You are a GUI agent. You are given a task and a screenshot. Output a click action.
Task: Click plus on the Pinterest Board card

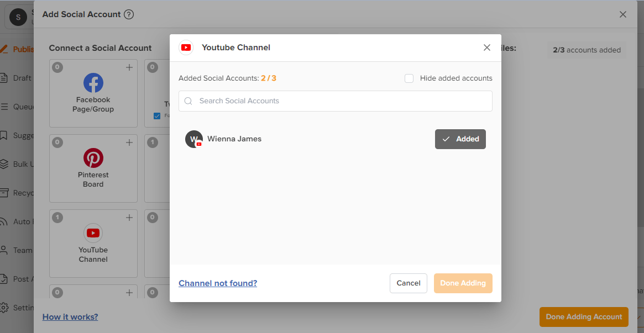(x=129, y=142)
